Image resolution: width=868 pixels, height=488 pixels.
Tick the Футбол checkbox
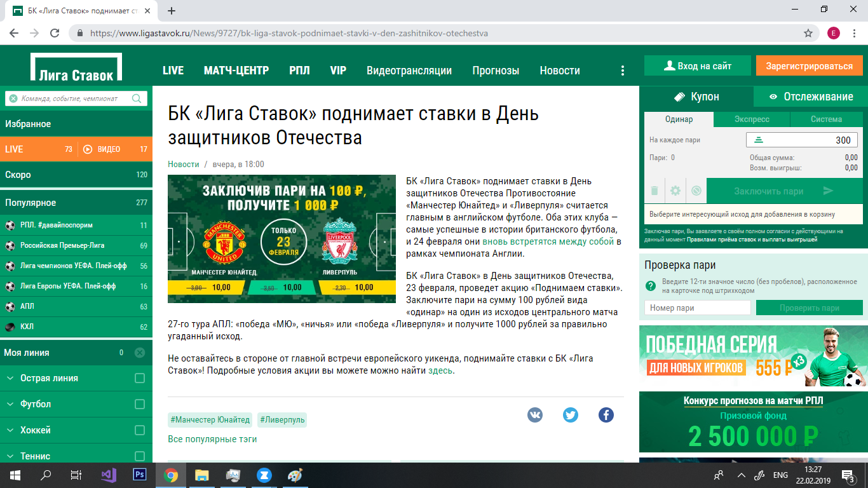pos(140,405)
